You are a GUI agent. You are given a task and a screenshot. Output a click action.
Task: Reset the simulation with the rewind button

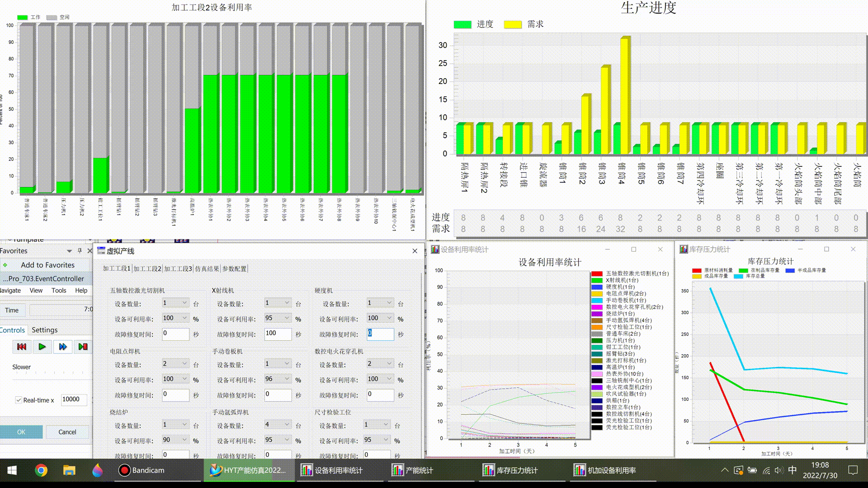21,347
